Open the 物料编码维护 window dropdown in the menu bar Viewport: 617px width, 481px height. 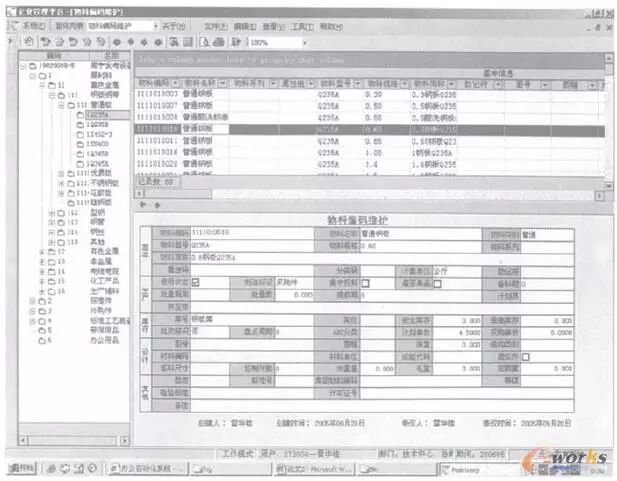click(156, 26)
